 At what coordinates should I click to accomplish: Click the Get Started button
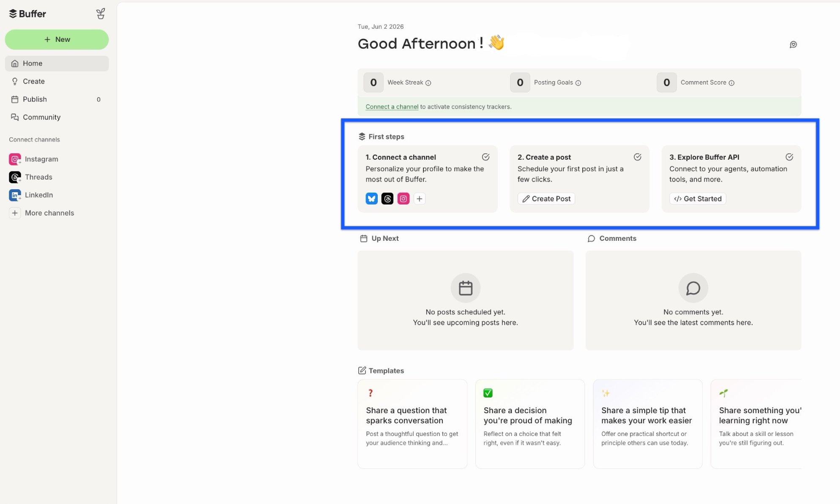(x=698, y=199)
